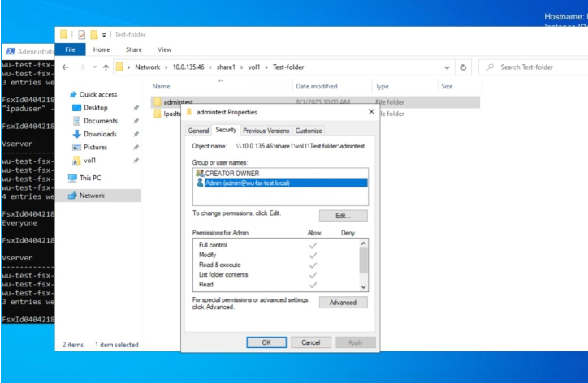This screenshot has width=588, height=383.
Task: Open Advanced security settings
Action: 343,303
